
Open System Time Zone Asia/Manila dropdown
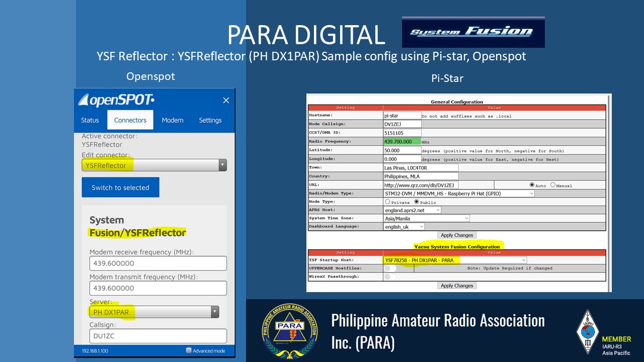pyautogui.click(x=427, y=218)
